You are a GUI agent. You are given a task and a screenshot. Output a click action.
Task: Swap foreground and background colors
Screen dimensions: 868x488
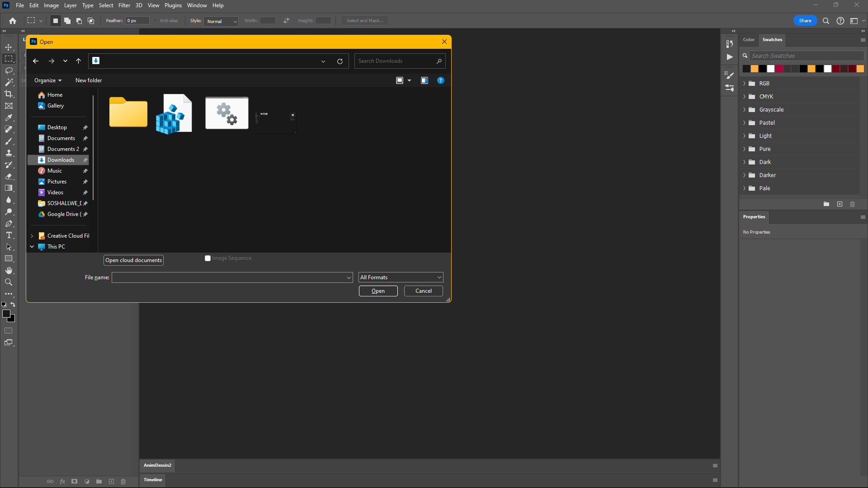(x=13, y=305)
